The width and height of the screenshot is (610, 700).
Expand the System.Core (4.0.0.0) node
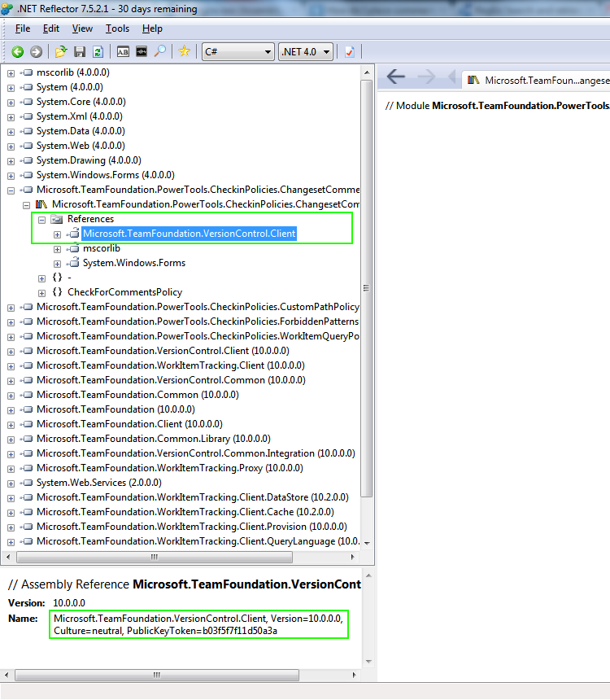tap(11, 103)
